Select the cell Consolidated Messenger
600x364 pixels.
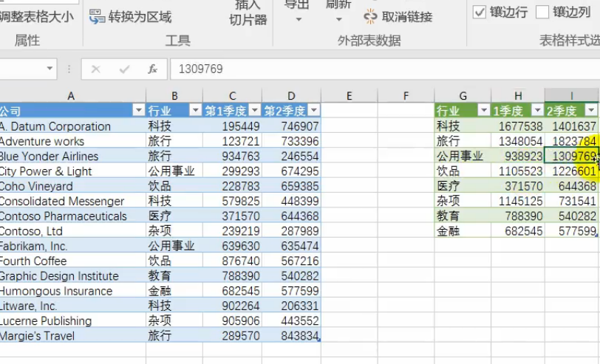(x=72, y=201)
